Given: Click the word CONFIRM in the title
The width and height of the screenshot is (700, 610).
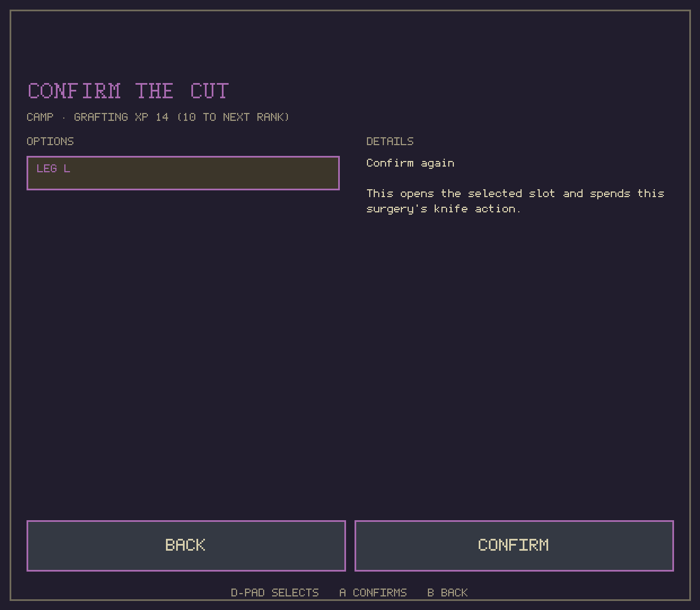Looking at the screenshot, I should 74,91.
